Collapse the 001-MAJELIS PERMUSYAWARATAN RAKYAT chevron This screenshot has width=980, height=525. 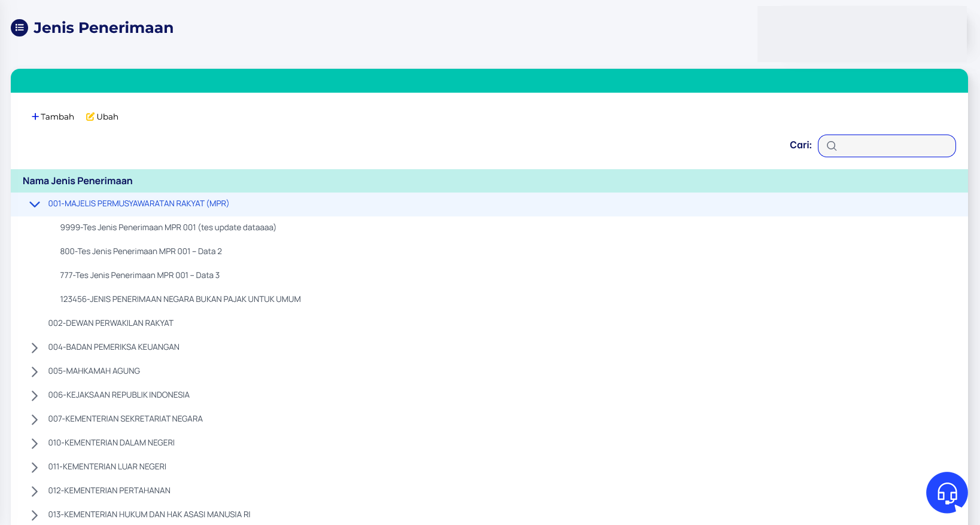click(x=35, y=204)
